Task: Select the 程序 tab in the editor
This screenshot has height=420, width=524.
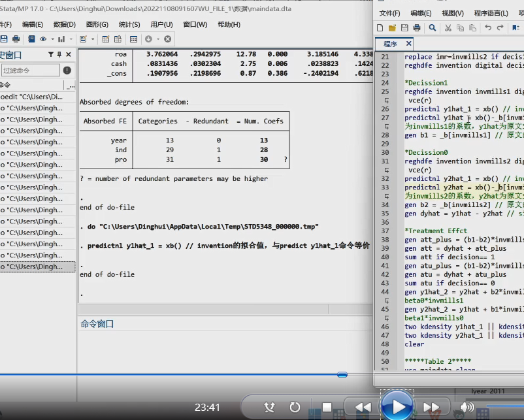Action: 390,44
